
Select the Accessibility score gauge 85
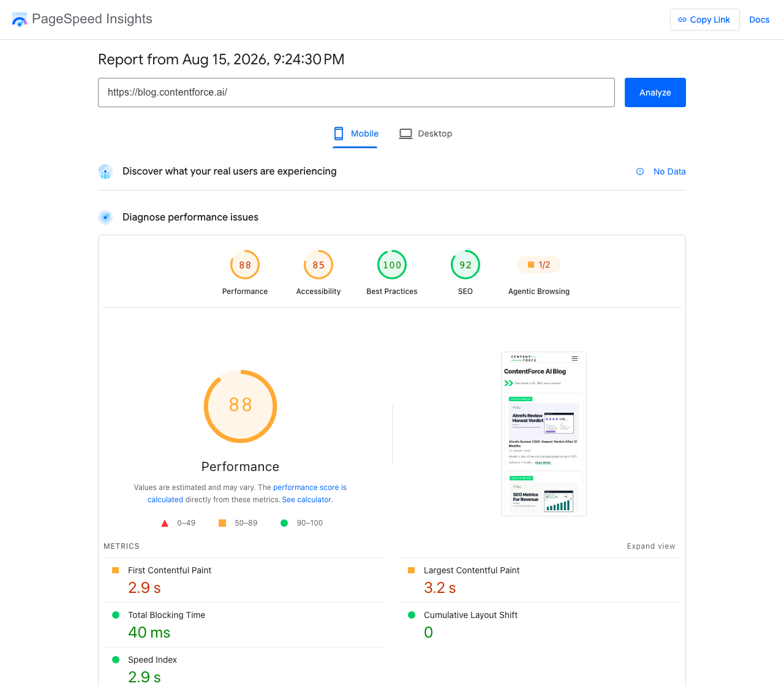(x=318, y=265)
